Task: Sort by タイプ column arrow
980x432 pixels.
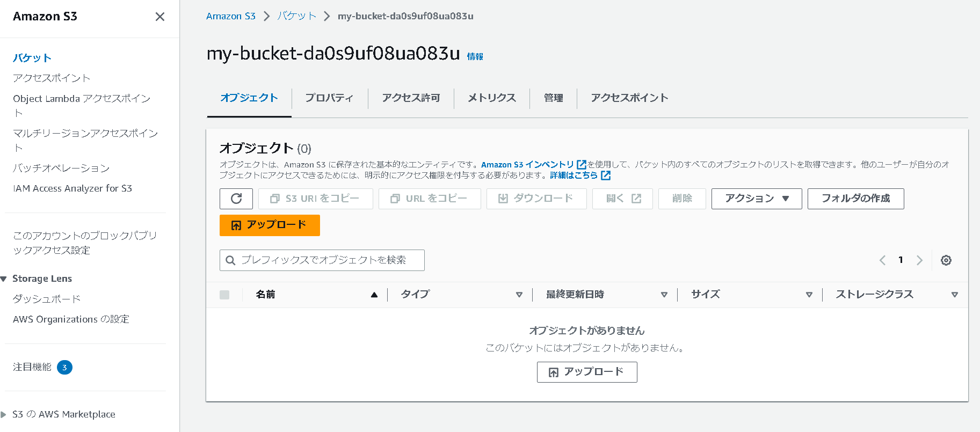Action: [519, 295]
